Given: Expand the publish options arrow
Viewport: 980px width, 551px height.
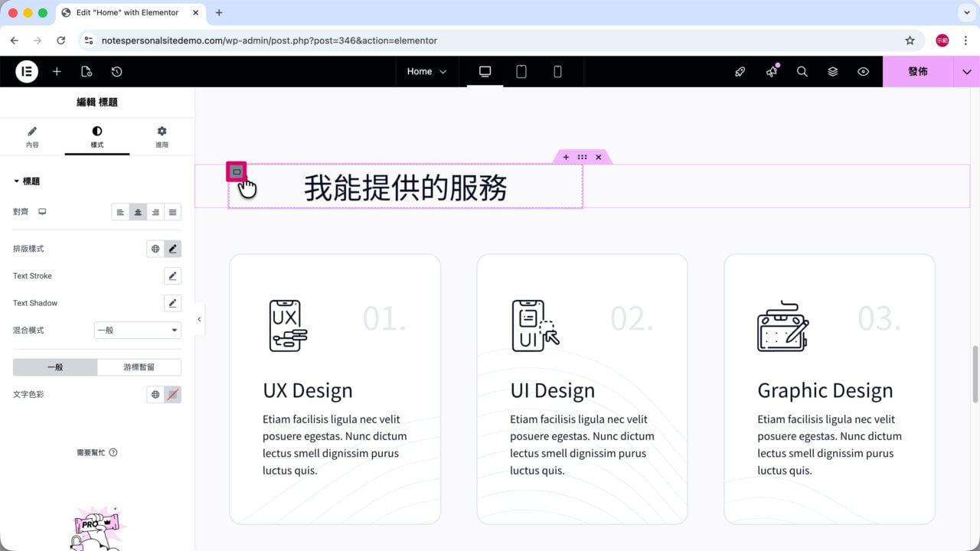Looking at the screenshot, I should [966, 71].
